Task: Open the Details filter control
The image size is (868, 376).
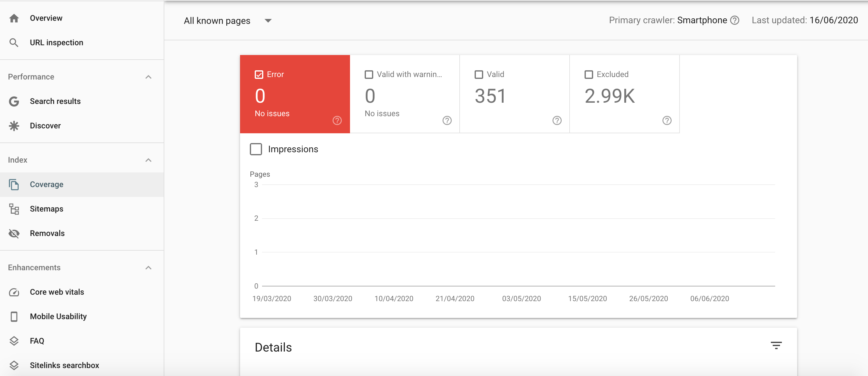Action: [777, 345]
